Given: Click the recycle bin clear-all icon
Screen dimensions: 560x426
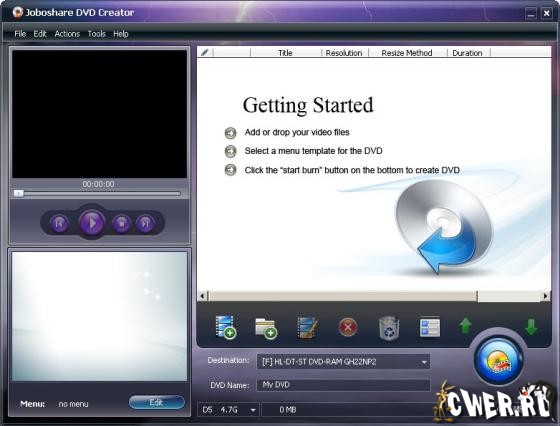Looking at the screenshot, I should pos(389,327).
